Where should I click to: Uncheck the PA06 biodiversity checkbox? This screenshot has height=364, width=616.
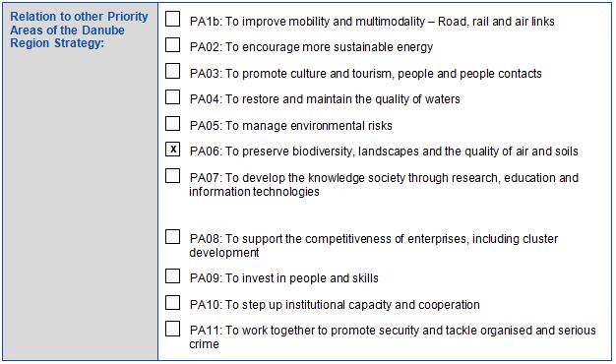click(173, 150)
